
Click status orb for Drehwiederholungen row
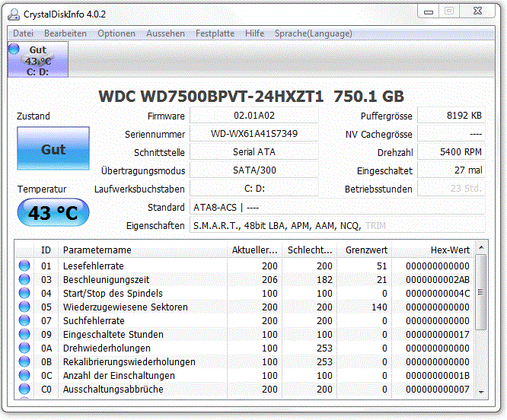coord(24,348)
